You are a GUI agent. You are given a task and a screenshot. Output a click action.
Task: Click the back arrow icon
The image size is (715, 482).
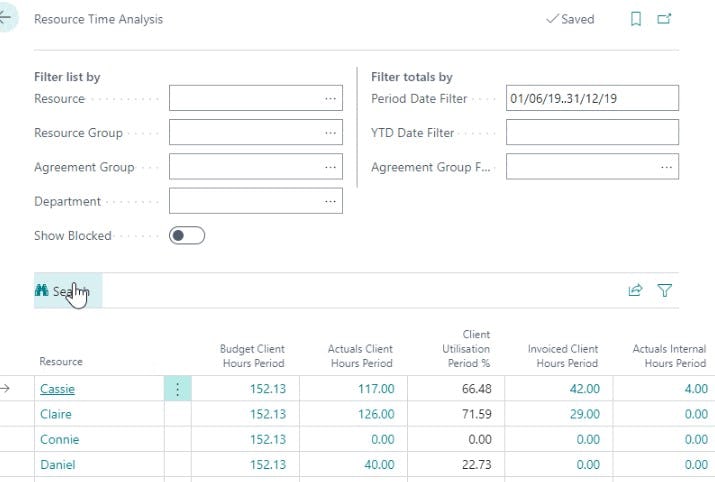6,19
